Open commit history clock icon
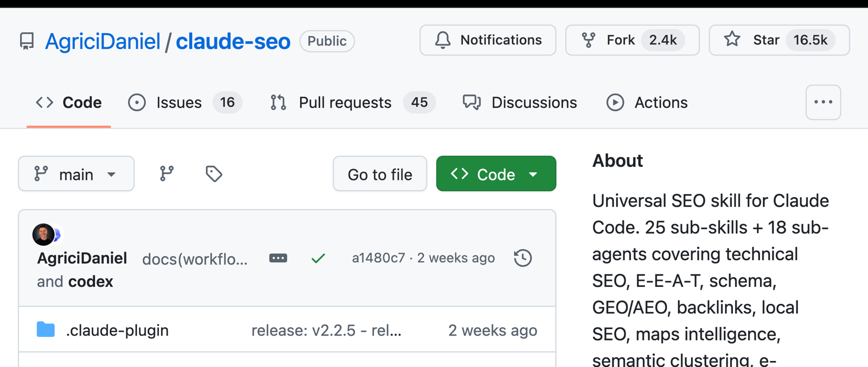 (523, 258)
